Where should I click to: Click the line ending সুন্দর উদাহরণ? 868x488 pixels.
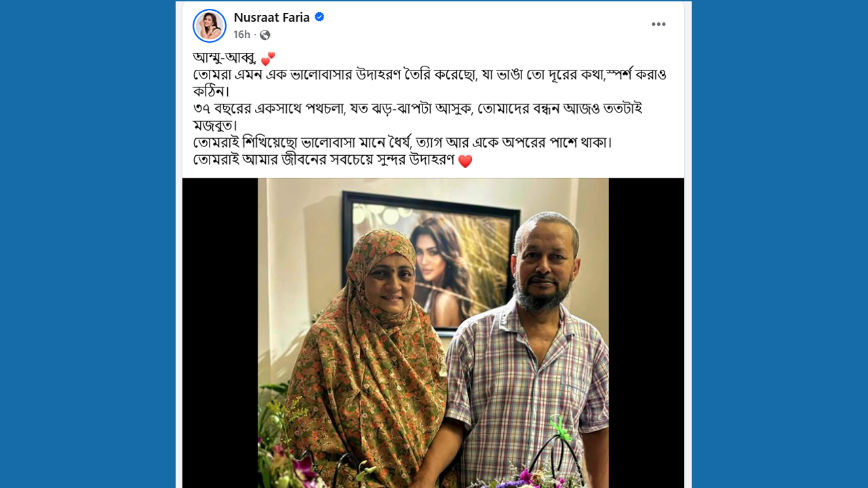point(333,161)
